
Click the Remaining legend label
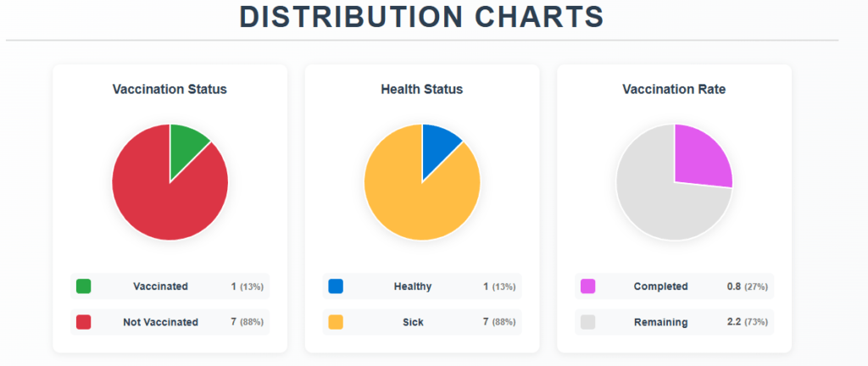[661, 322]
